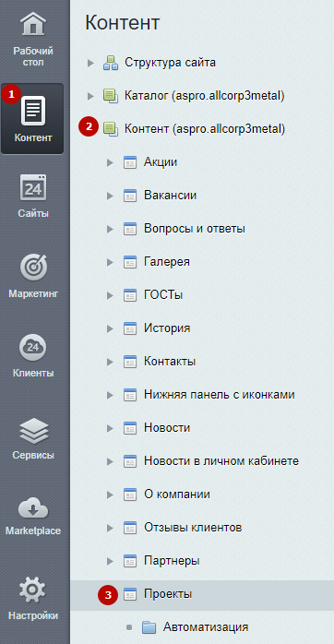Screen dimensions: 334x644
Task: Select the Акции tree item
Action: pyautogui.click(x=161, y=161)
